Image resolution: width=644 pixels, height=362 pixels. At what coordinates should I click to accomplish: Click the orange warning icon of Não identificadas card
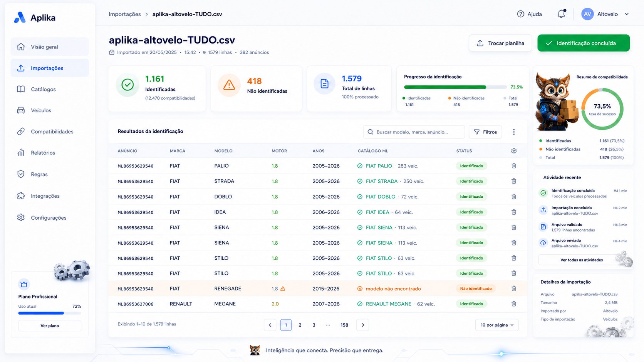point(229,85)
